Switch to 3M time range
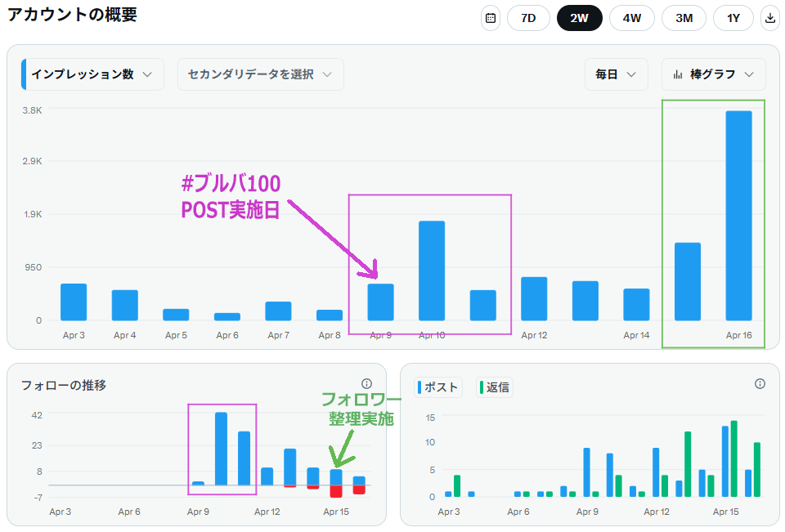Viewport: 785px width, 532px height. coord(684,18)
